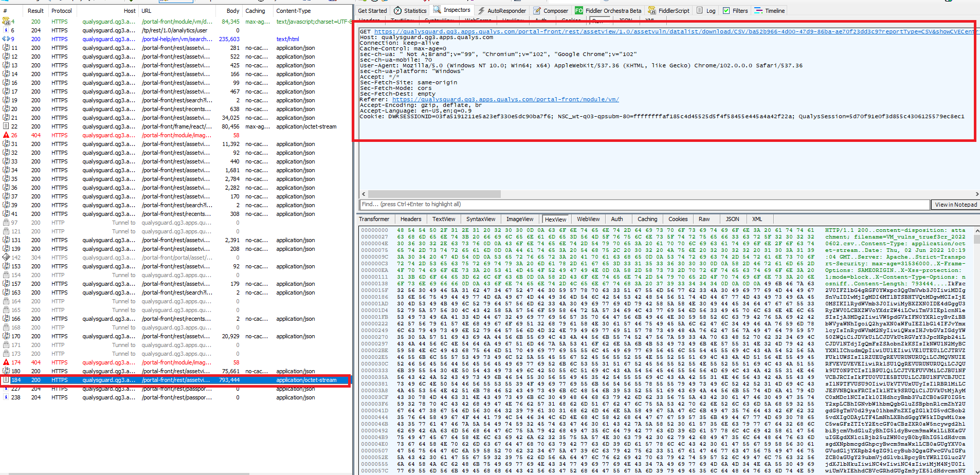
Task: Click the lock icon of tunnel session 164
Action: point(6,301)
